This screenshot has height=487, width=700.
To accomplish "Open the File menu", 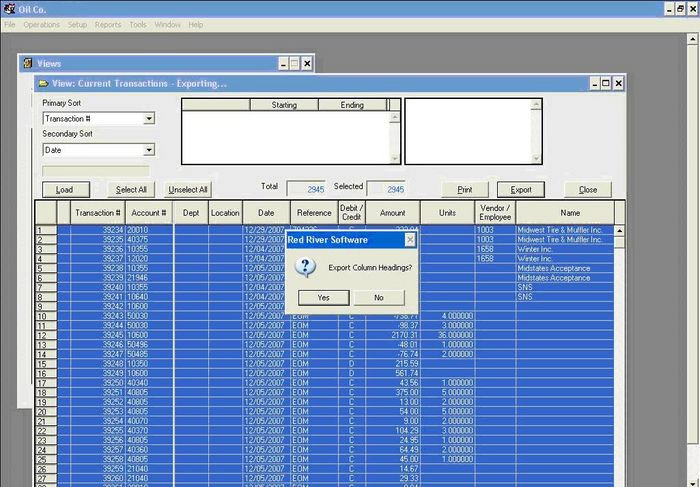I will (10, 25).
